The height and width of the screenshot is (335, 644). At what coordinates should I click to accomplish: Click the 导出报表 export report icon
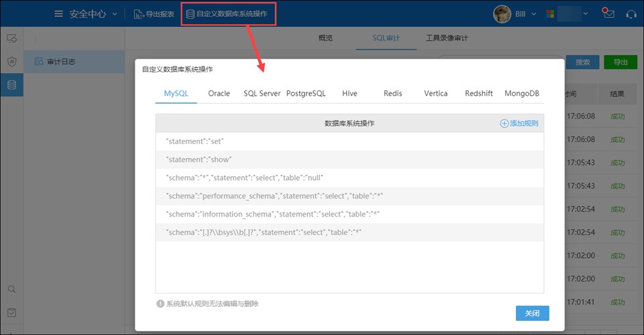tap(139, 14)
